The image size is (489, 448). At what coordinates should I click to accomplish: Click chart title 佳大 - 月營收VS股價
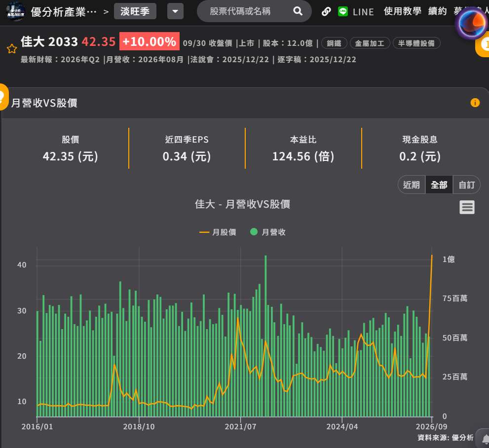pyautogui.click(x=242, y=204)
